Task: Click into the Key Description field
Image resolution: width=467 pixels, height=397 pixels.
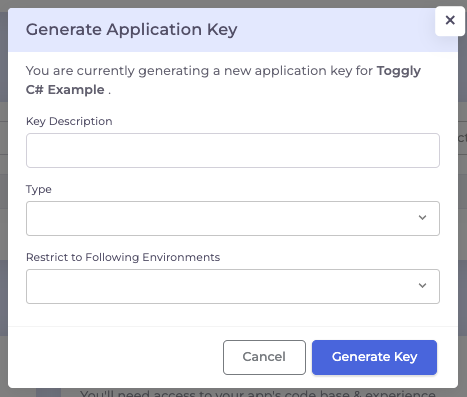Action: (233, 150)
